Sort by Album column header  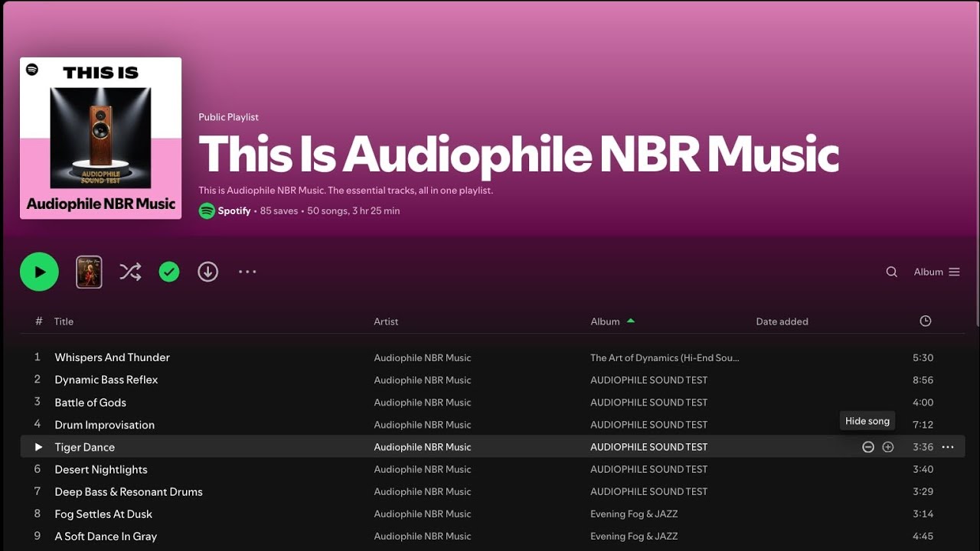tap(605, 321)
